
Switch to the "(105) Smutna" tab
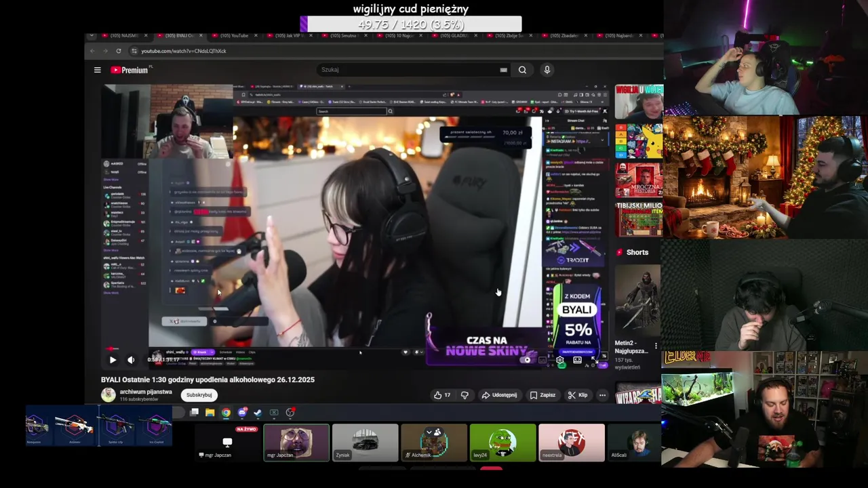click(344, 35)
